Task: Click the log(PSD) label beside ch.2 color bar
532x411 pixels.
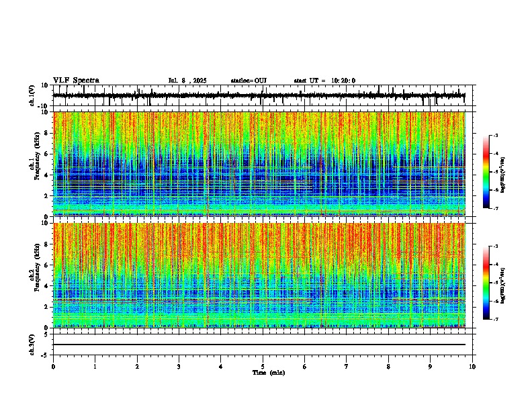Action: [503, 285]
